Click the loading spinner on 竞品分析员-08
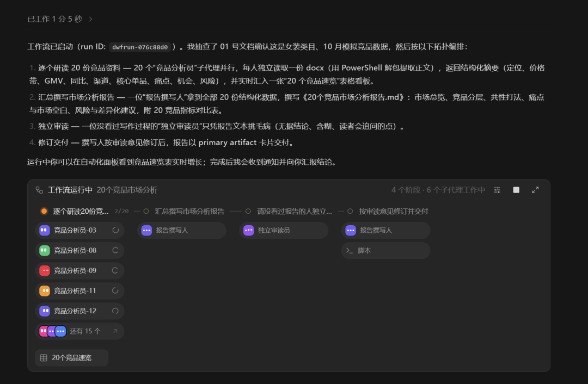The image size is (588, 384). tap(115, 251)
